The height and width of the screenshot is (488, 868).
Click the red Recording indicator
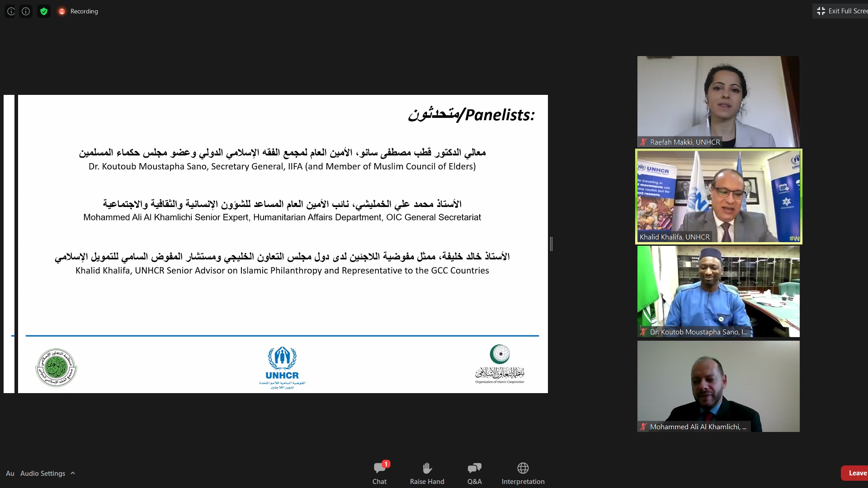62,11
